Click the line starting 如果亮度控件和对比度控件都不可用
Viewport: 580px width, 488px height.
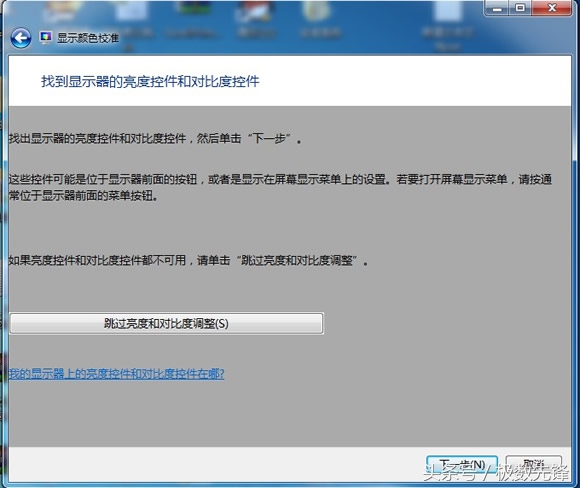coord(188,260)
